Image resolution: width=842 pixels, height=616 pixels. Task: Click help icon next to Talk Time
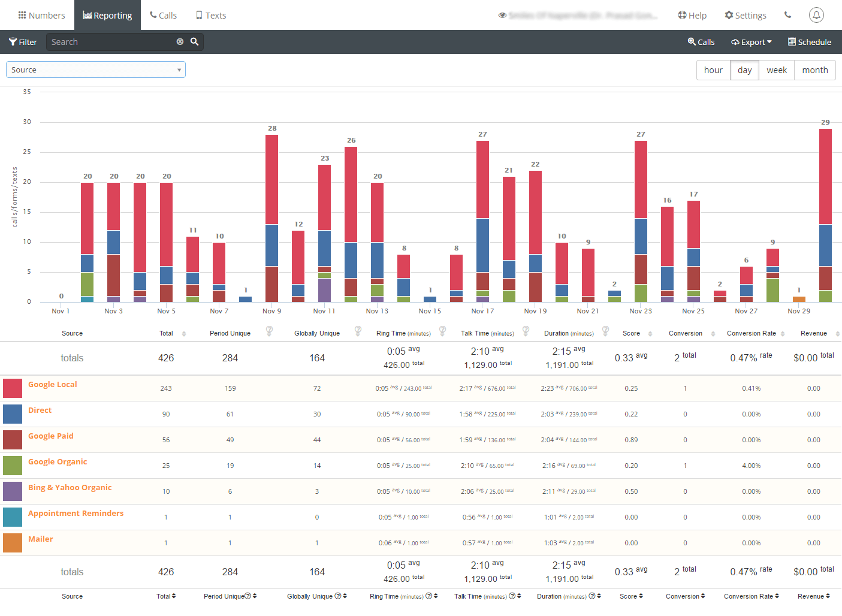tap(526, 330)
